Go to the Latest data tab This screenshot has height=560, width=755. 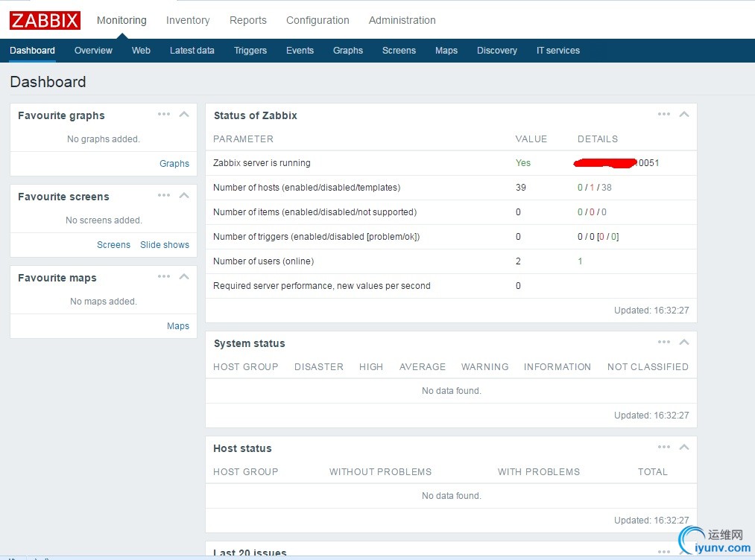[192, 51]
